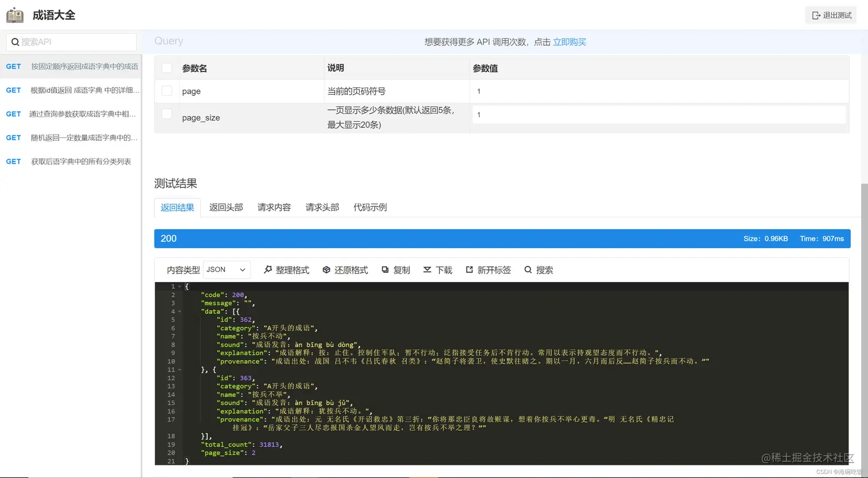The height and width of the screenshot is (478, 868).
Task: Click the page_size parameter value field
Action: pos(659,114)
